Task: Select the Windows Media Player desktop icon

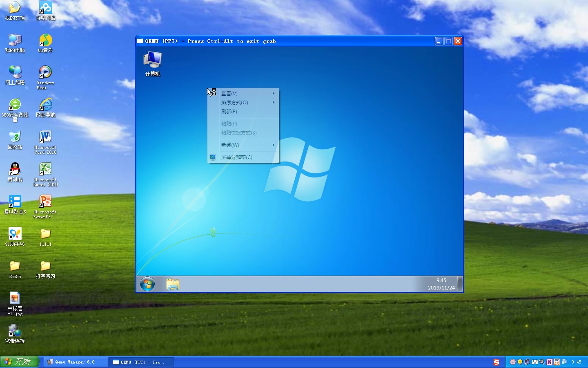Action: (45, 78)
